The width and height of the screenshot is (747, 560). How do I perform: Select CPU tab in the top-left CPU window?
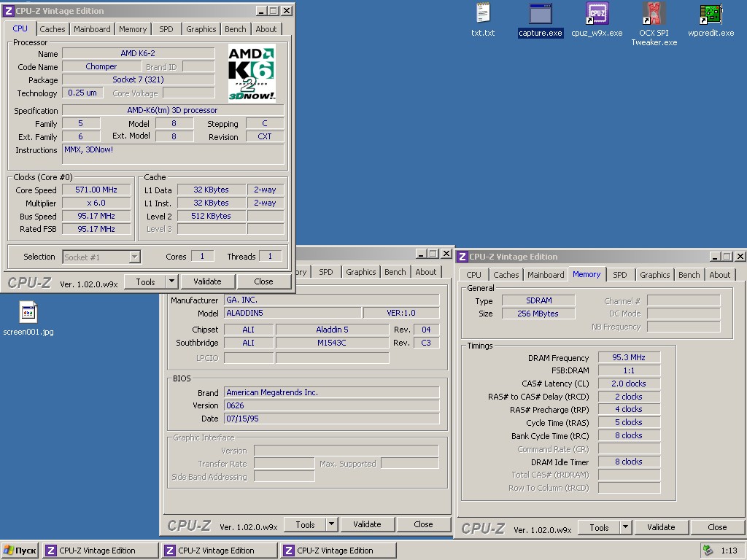click(x=20, y=28)
